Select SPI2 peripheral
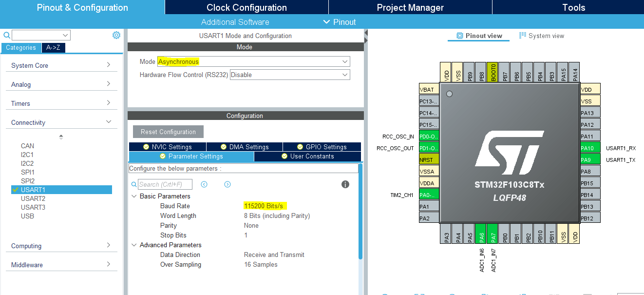This screenshot has height=295, width=644. coord(28,181)
